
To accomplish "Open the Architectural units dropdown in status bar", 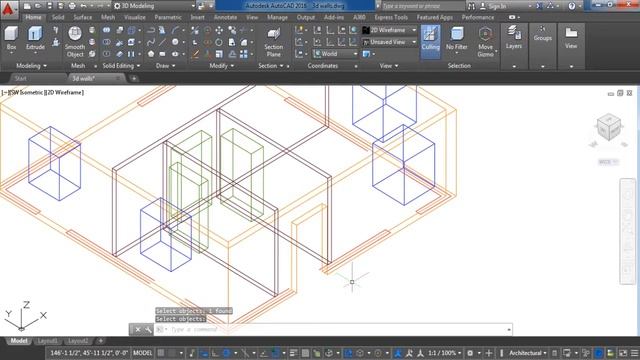I will point(527,353).
